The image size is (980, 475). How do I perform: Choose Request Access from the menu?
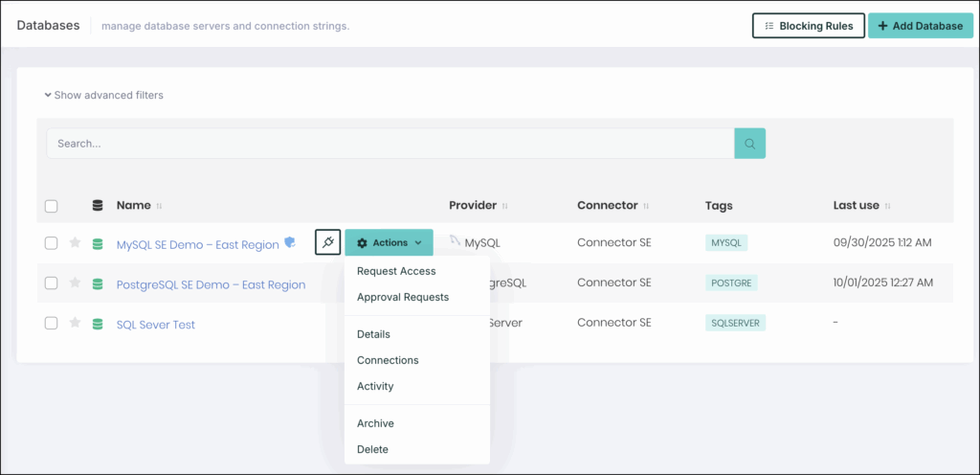(x=396, y=271)
